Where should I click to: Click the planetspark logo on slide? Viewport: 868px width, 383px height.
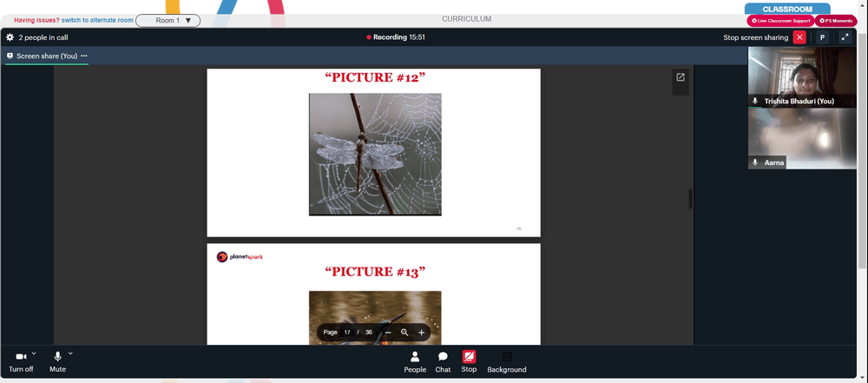240,256
